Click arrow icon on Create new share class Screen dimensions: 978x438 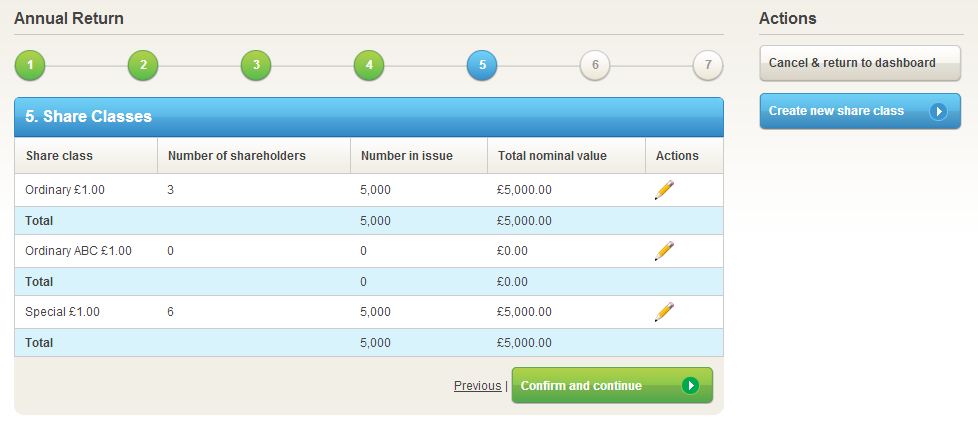938,111
